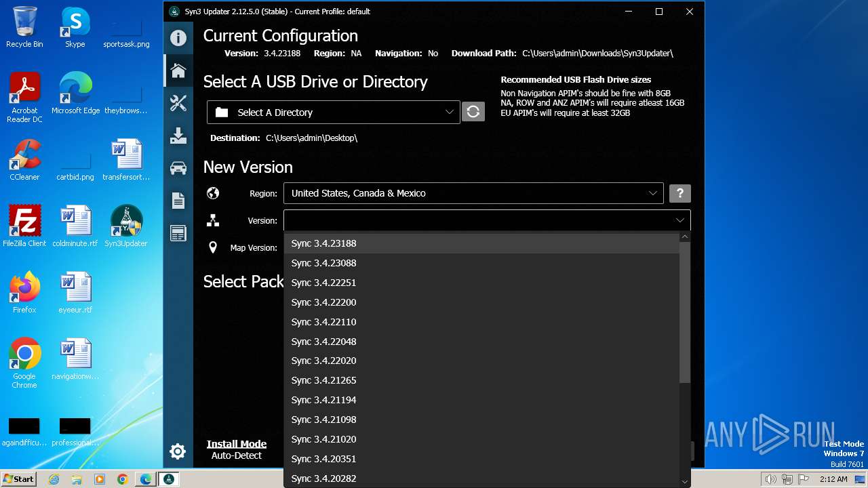Open the Windows Start button
868x488 pixels.
[x=18, y=479]
